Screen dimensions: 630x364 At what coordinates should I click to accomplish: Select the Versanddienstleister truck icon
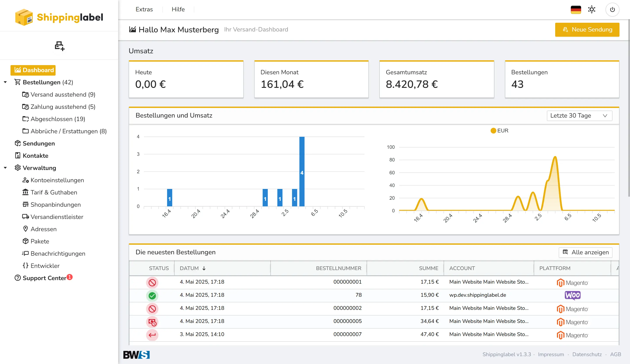[26, 217]
